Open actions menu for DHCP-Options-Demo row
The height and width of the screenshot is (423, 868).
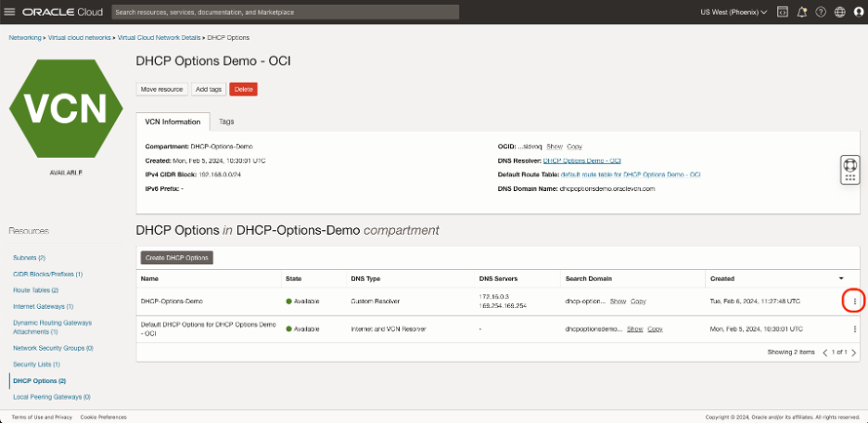point(854,301)
